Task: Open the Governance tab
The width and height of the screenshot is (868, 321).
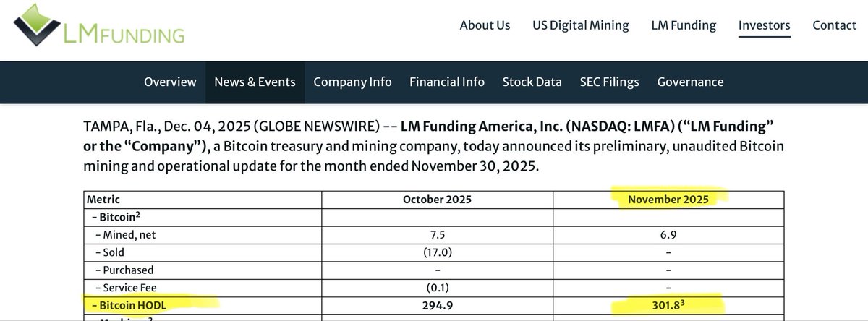Action: [x=690, y=82]
